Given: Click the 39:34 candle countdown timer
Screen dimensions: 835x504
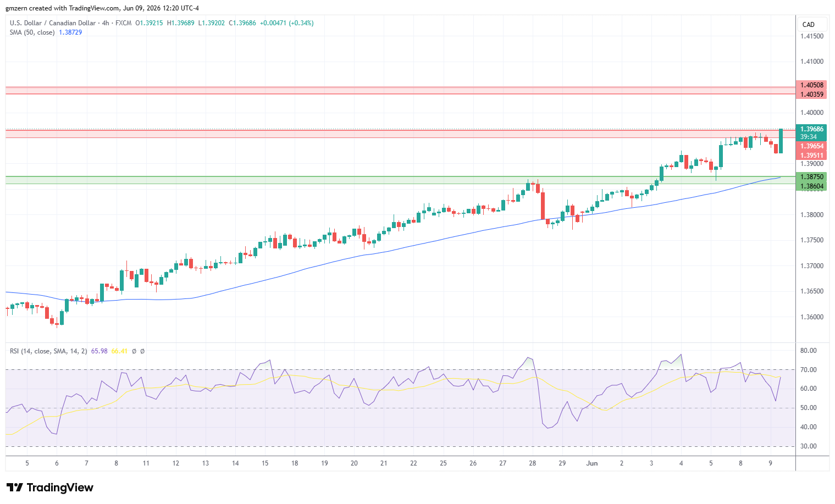Looking at the screenshot, I should [x=809, y=137].
